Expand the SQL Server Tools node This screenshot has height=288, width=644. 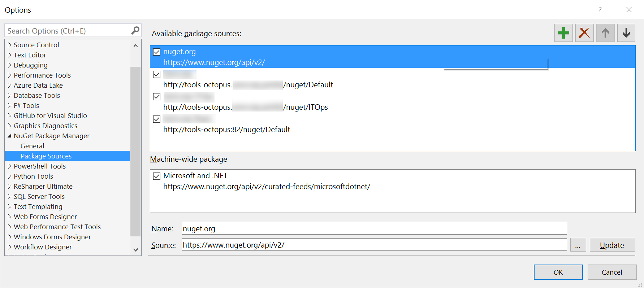pyautogui.click(x=9, y=197)
